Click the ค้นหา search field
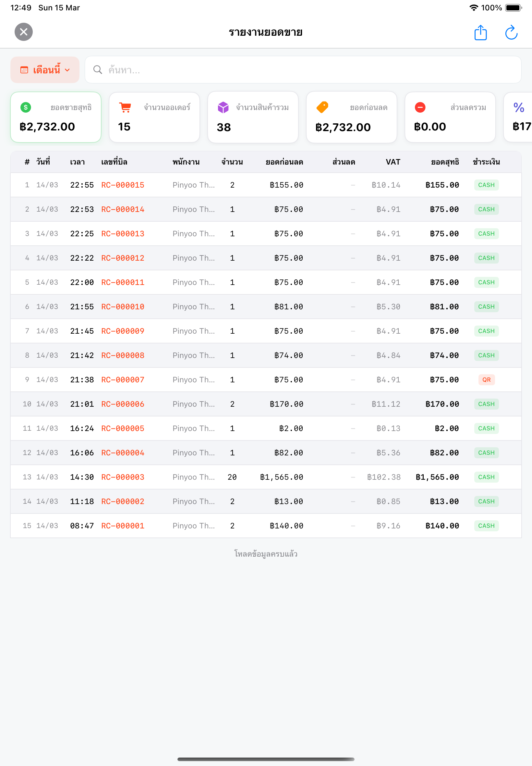 [x=303, y=70]
